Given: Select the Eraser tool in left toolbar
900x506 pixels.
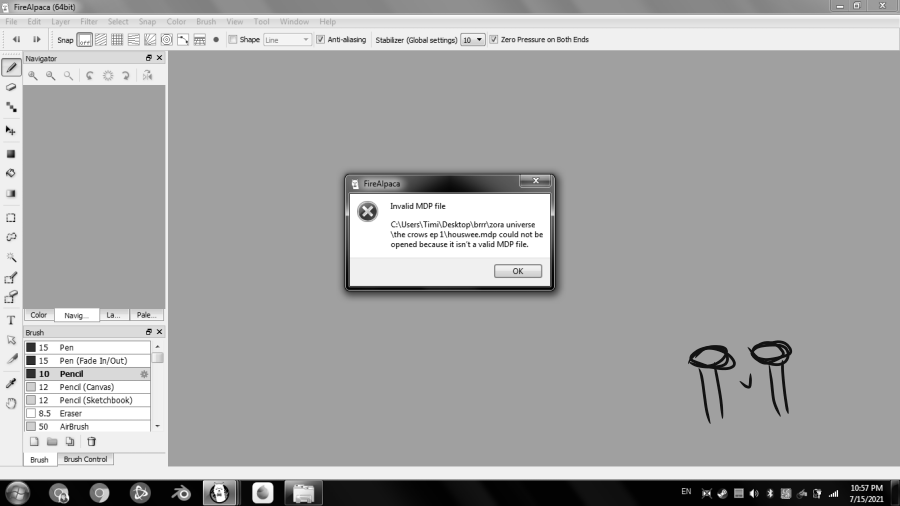Looking at the screenshot, I should 11,87.
